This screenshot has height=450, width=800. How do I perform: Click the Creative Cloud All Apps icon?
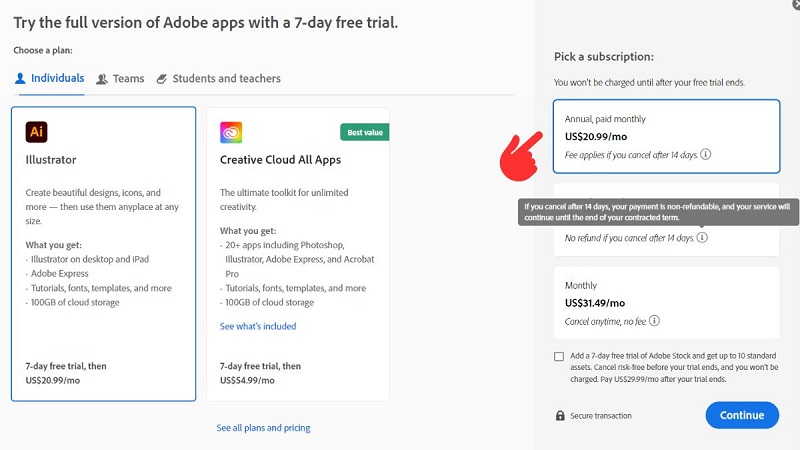231,132
